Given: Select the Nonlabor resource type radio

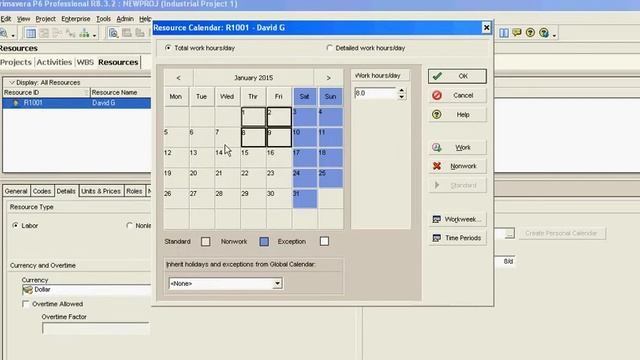Looking at the screenshot, I should click(x=129, y=225).
